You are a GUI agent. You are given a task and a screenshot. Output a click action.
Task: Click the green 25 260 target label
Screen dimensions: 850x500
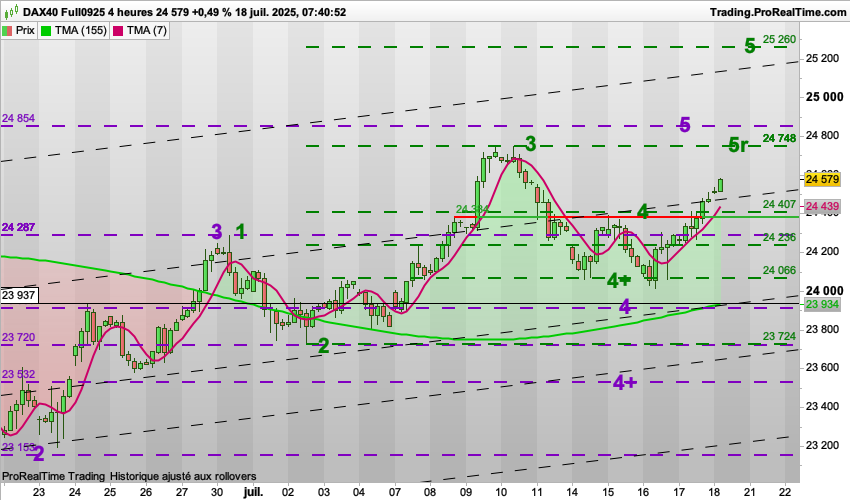click(x=780, y=39)
